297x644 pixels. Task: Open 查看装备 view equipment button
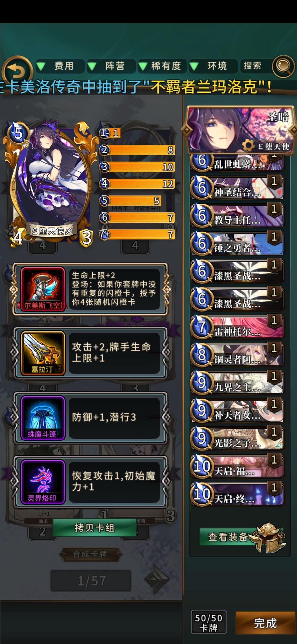pos(228,537)
